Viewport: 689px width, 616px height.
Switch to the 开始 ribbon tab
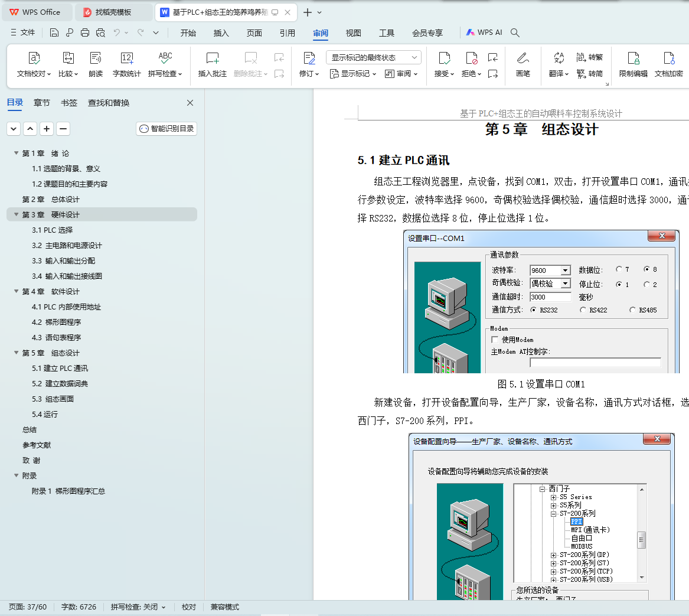(x=188, y=33)
